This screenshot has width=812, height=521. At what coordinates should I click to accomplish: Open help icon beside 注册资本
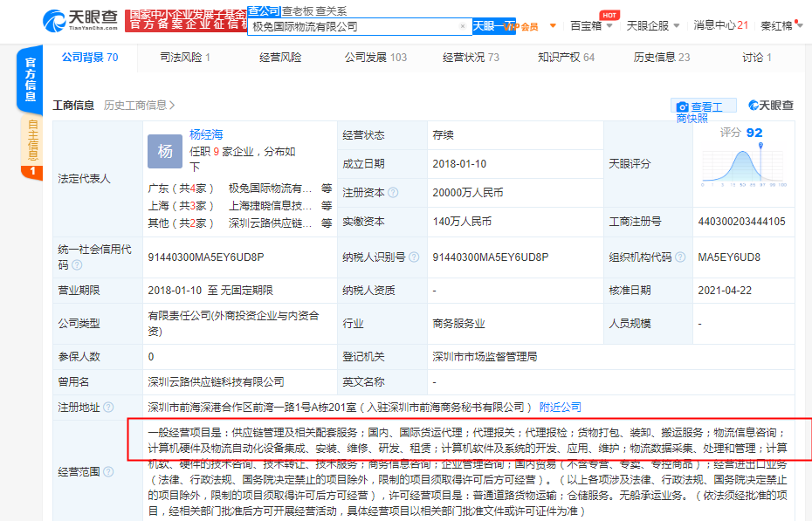(393, 193)
